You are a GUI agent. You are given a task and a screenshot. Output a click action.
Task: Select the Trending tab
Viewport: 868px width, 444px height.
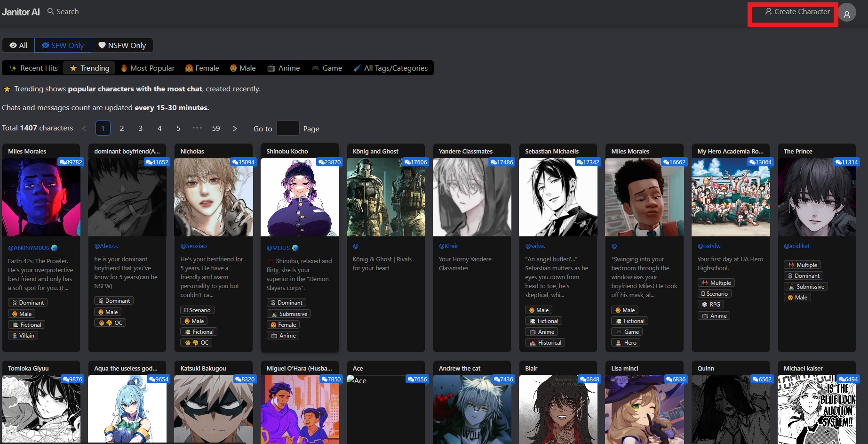click(x=89, y=68)
